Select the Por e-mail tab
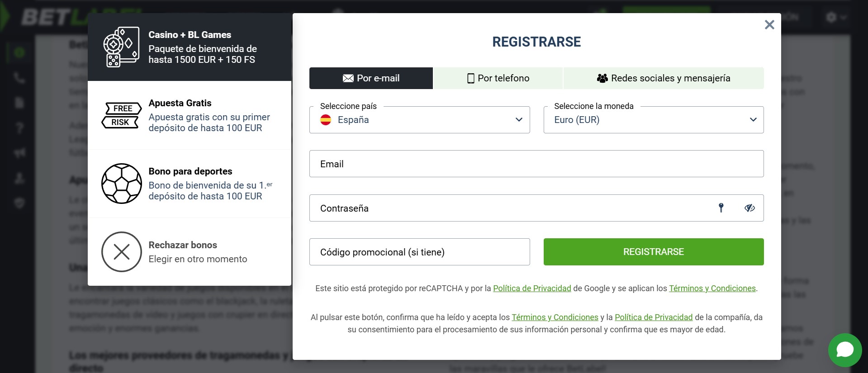868x373 pixels. (x=371, y=78)
